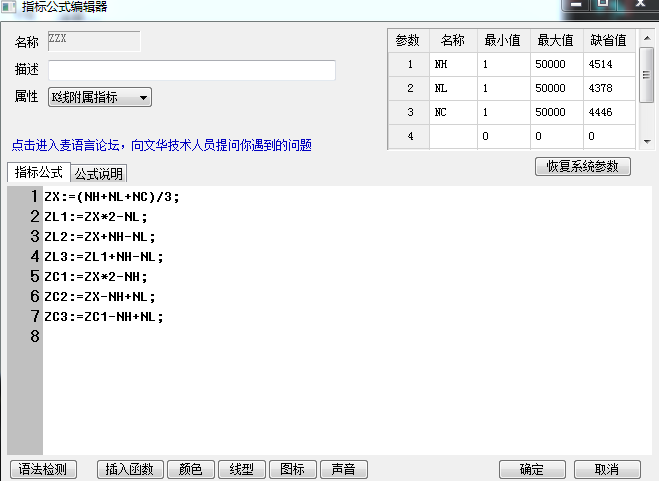This screenshot has height=481, width=659.
Task: Restore defaults with 恢复系统参数 button
Action: click(583, 166)
